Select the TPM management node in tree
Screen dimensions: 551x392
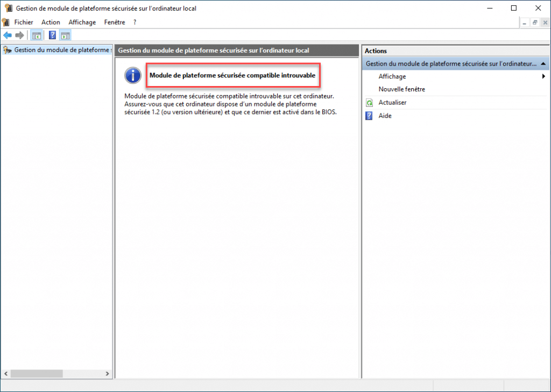point(59,50)
